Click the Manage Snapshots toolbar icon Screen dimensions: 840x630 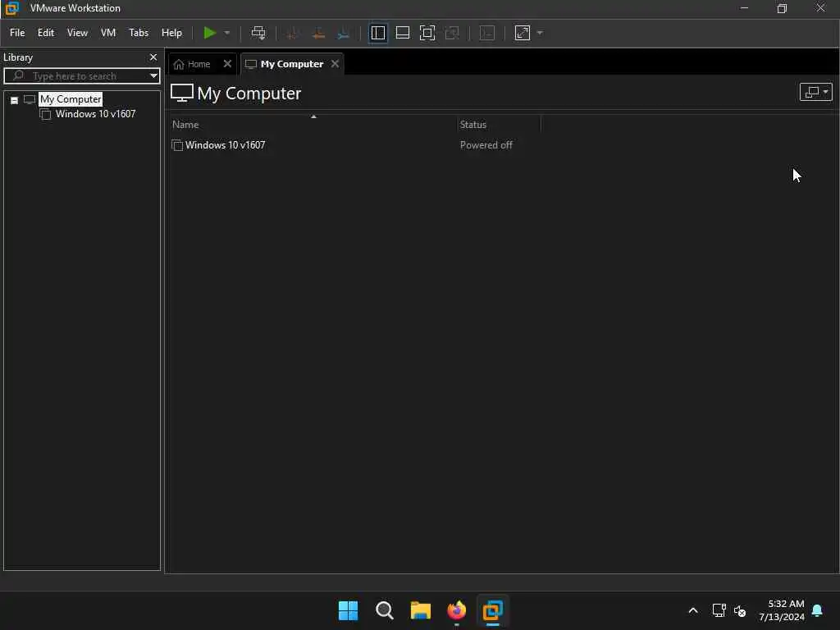tap(344, 33)
